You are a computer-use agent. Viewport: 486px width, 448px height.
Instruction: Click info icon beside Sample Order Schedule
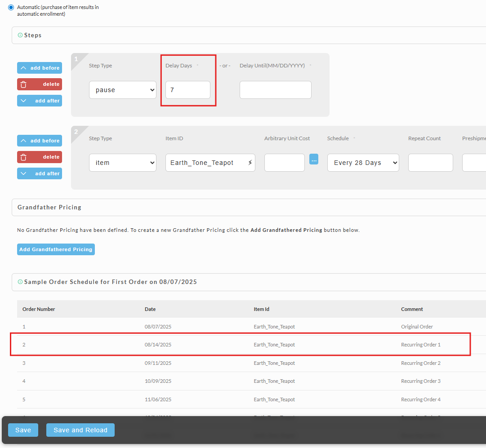pyautogui.click(x=20, y=282)
